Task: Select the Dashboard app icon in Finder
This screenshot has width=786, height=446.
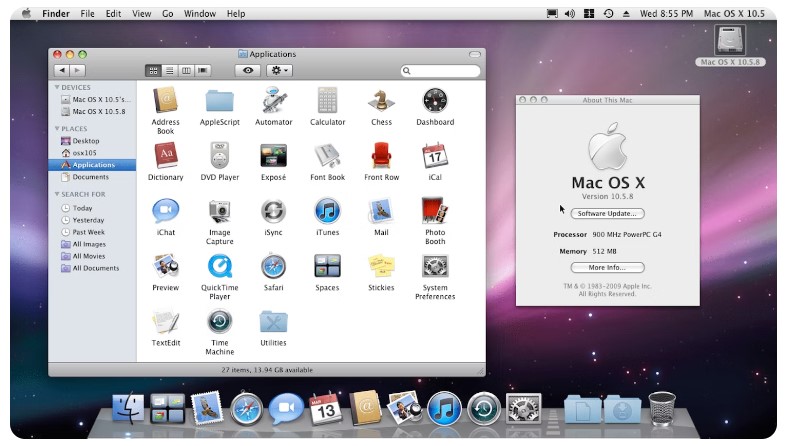Action: point(435,100)
